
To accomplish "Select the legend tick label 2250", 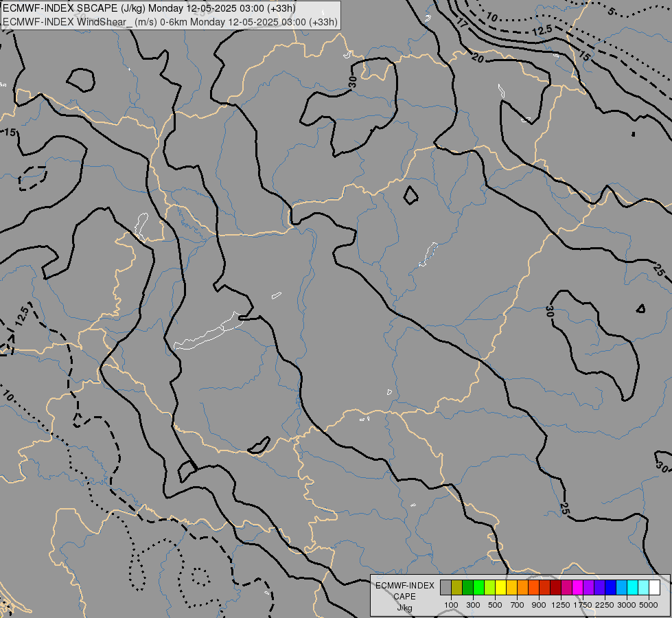I will pos(605,605).
